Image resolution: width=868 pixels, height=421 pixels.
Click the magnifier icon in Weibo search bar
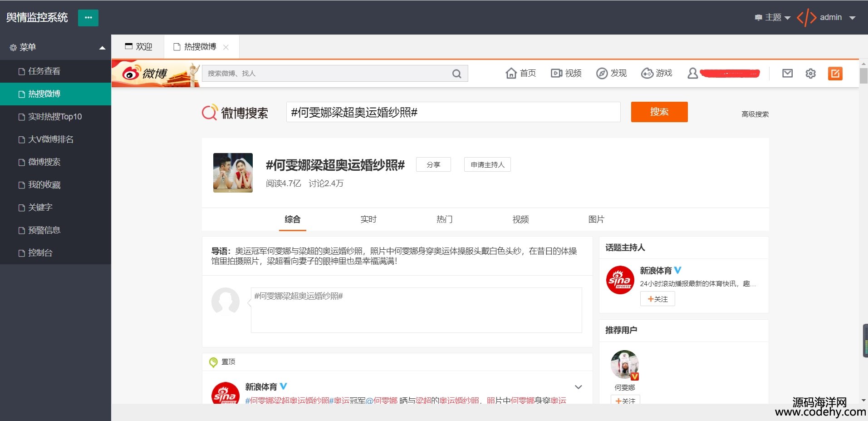point(456,74)
